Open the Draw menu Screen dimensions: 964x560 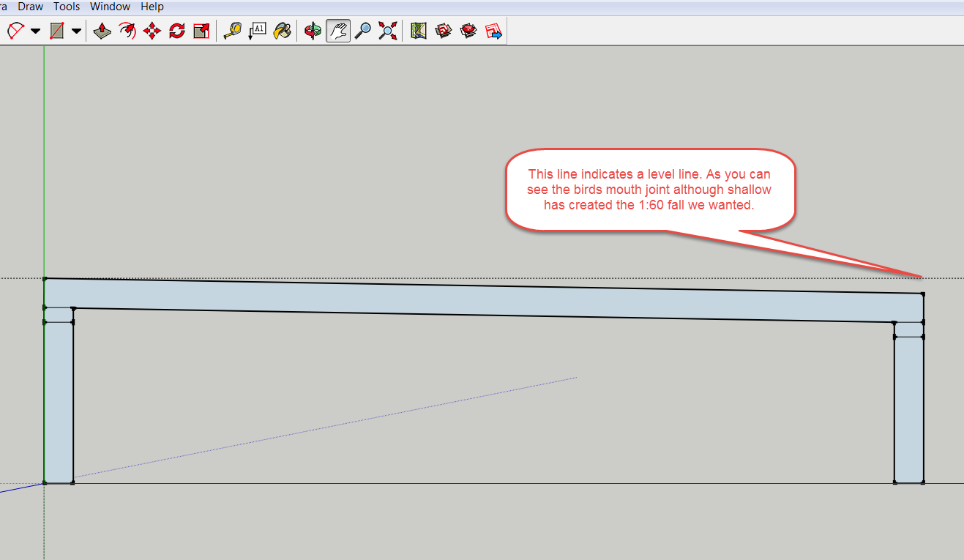31,7
